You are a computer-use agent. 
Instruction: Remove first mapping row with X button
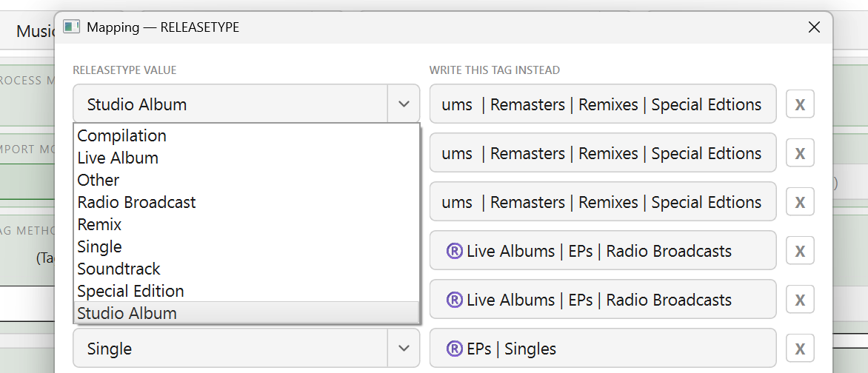tap(800, 104)
